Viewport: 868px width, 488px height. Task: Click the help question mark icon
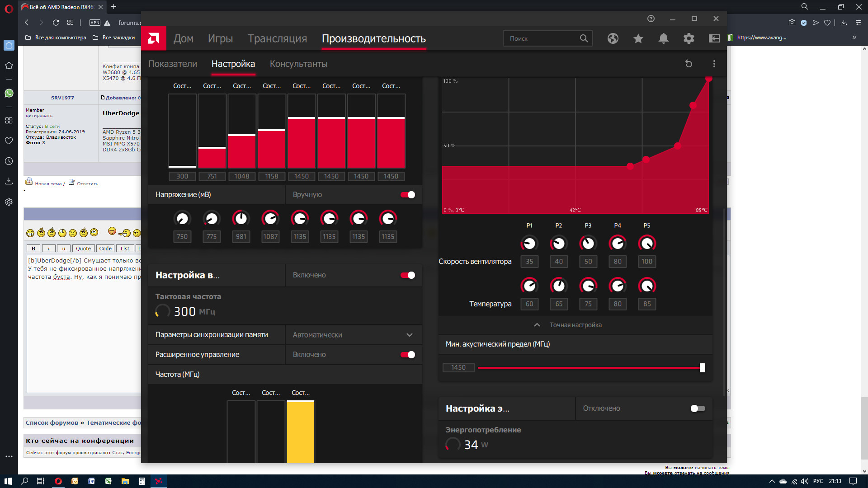651,19
